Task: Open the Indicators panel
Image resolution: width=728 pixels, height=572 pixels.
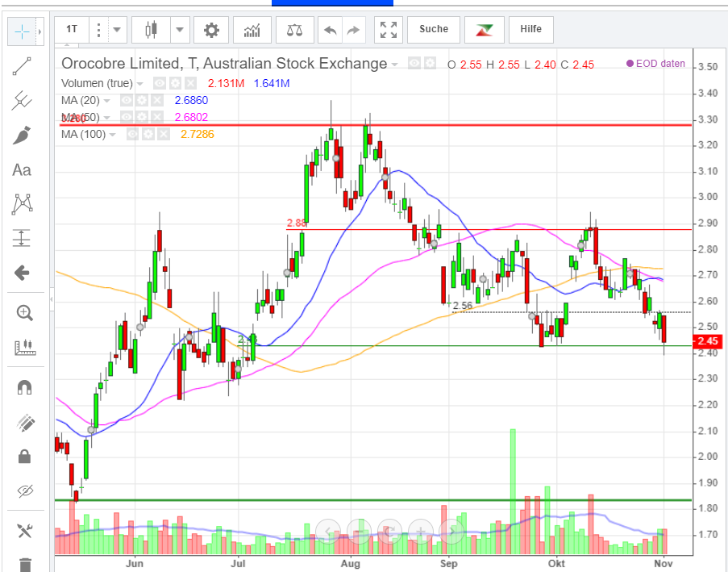Action: (252, 29)
